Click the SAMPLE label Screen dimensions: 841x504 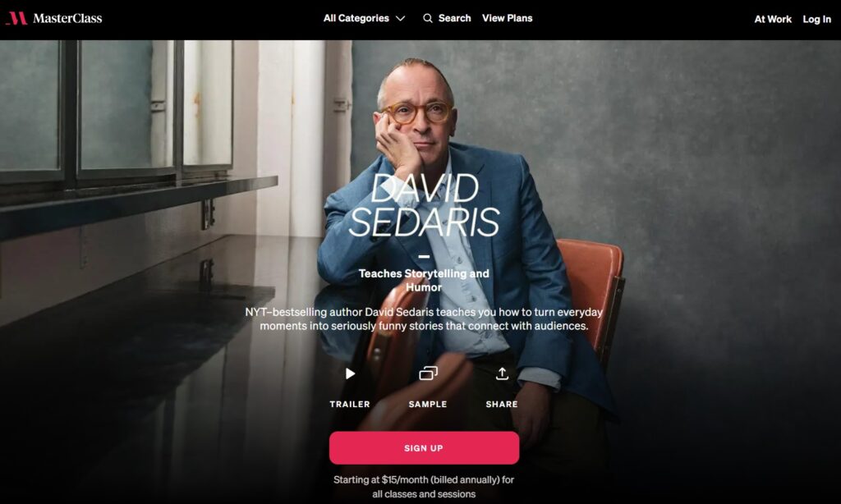coord(427,405)
